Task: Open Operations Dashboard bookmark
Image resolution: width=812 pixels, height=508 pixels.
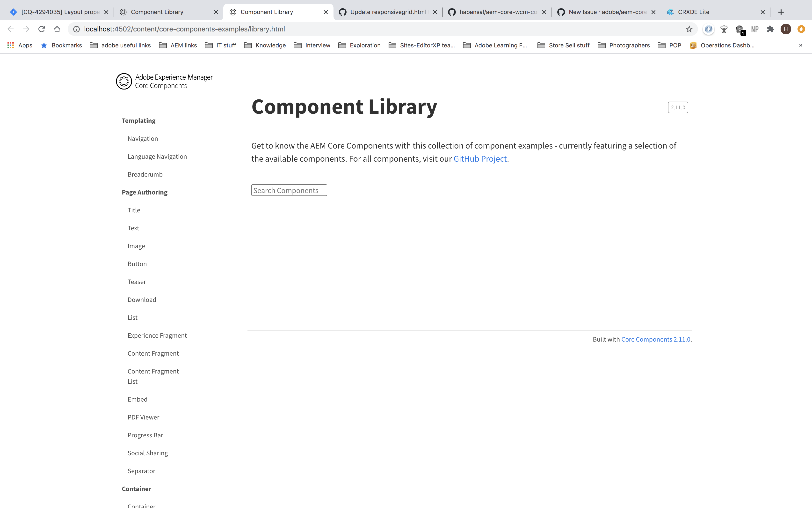Action: [x=722, y=45]
